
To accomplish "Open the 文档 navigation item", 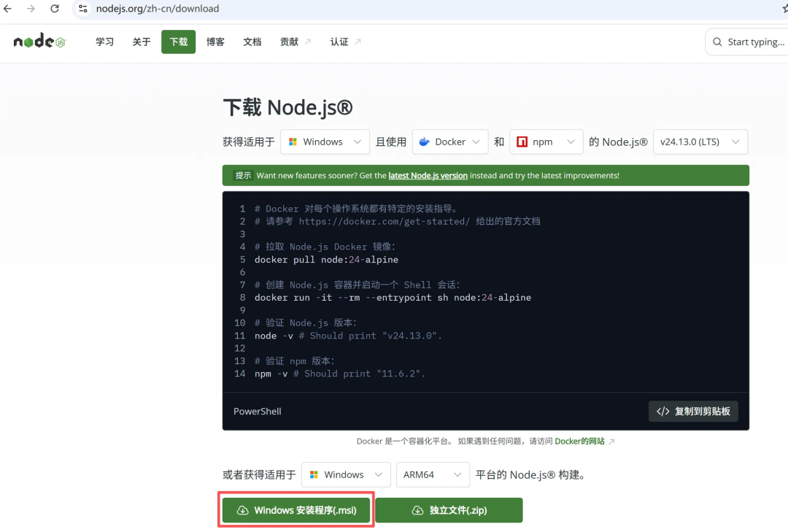I will click(252, 42).
